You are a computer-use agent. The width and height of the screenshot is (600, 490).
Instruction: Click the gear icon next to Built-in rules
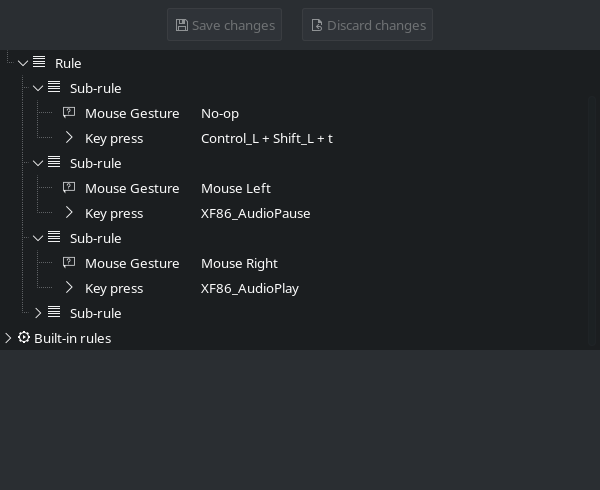pos(24,337)
